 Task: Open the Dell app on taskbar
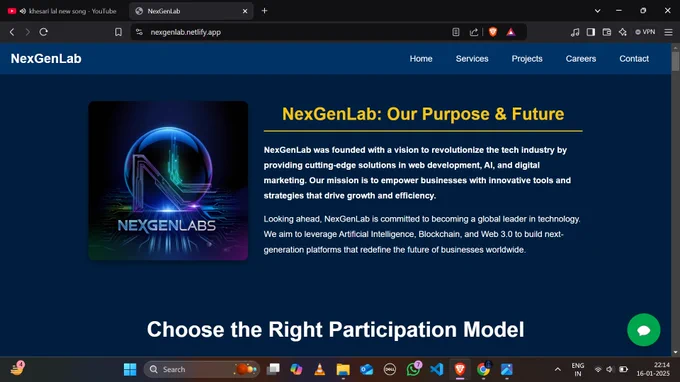390,369
